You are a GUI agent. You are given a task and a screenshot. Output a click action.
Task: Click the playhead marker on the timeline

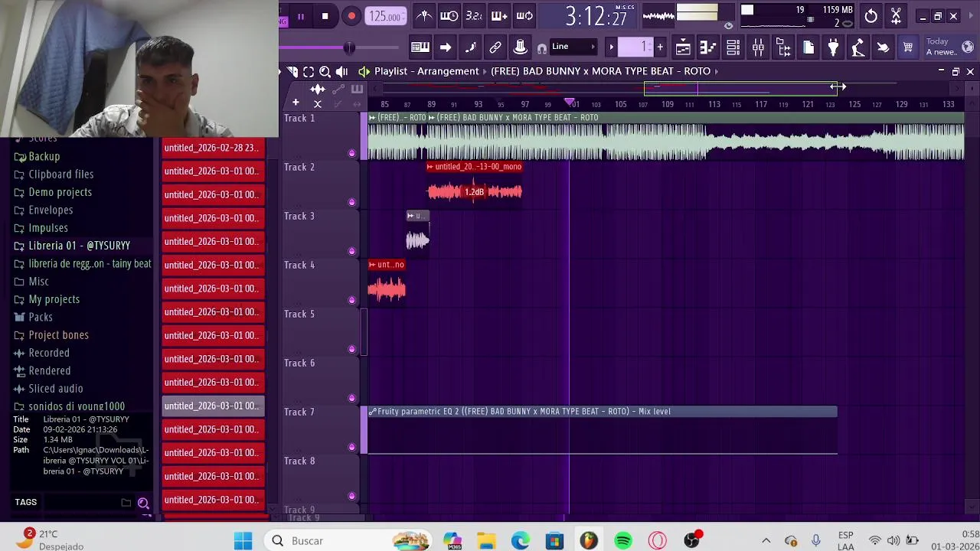click(x=570, y=103)
